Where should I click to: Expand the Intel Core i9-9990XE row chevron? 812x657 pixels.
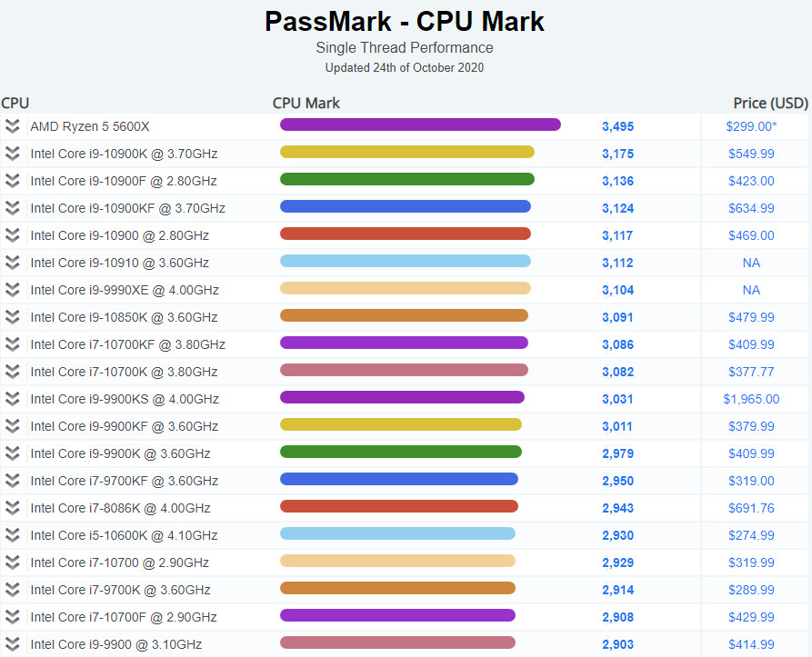pyautogui.click(x=12, y=290)
